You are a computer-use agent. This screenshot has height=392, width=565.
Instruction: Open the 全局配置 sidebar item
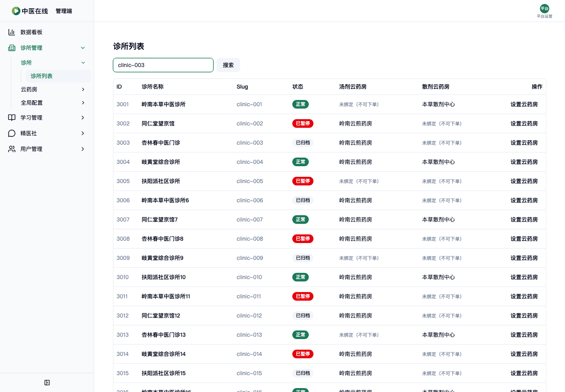(x=53, y=103)
